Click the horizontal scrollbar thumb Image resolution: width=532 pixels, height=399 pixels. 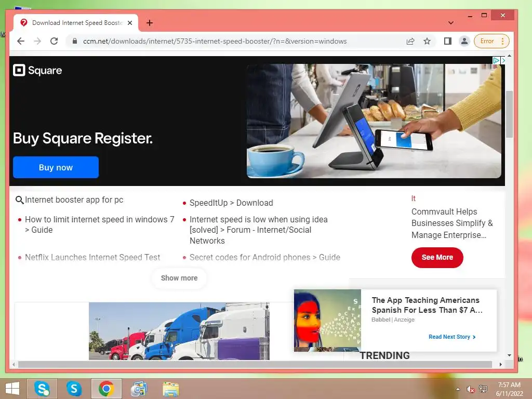(x=255, y=364)
